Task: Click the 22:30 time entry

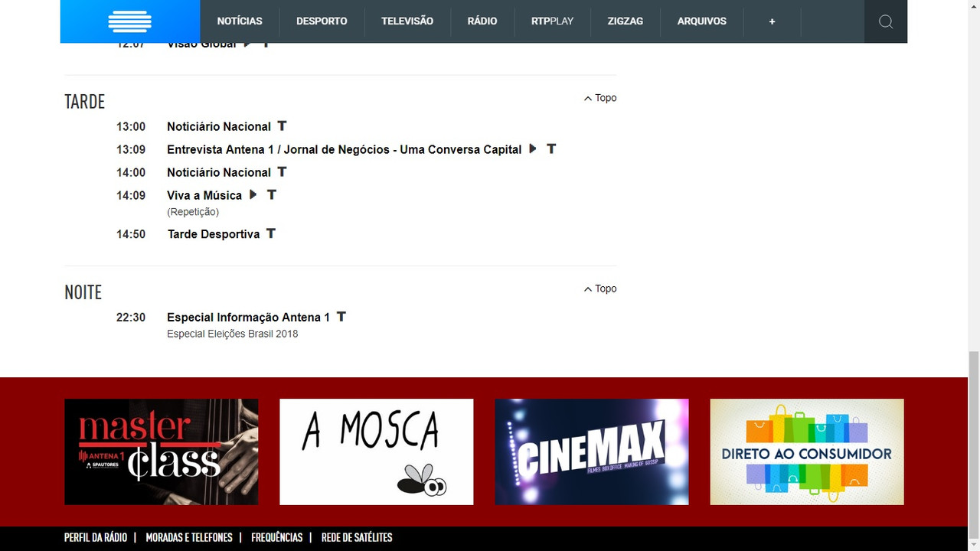Action: tap(131, 317)
